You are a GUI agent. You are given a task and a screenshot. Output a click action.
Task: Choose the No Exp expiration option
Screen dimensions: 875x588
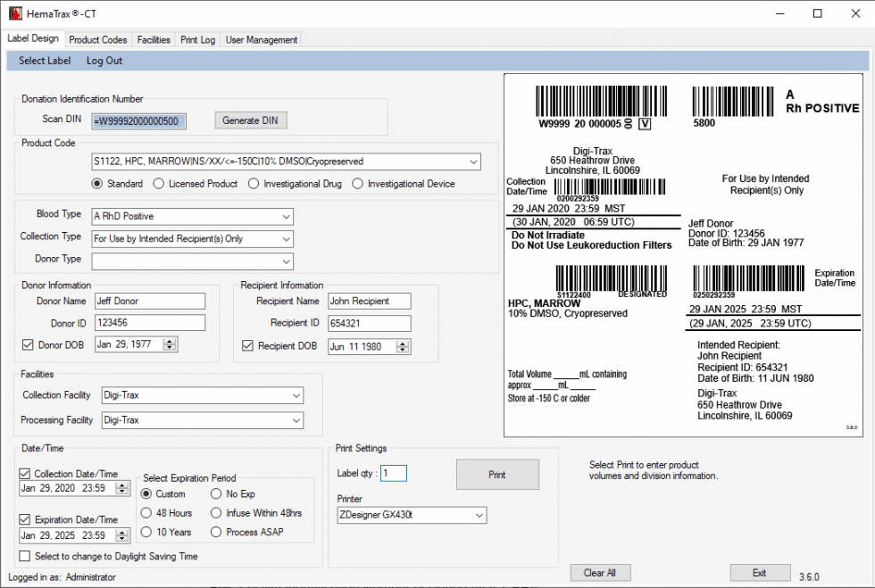tap(216, 493)
